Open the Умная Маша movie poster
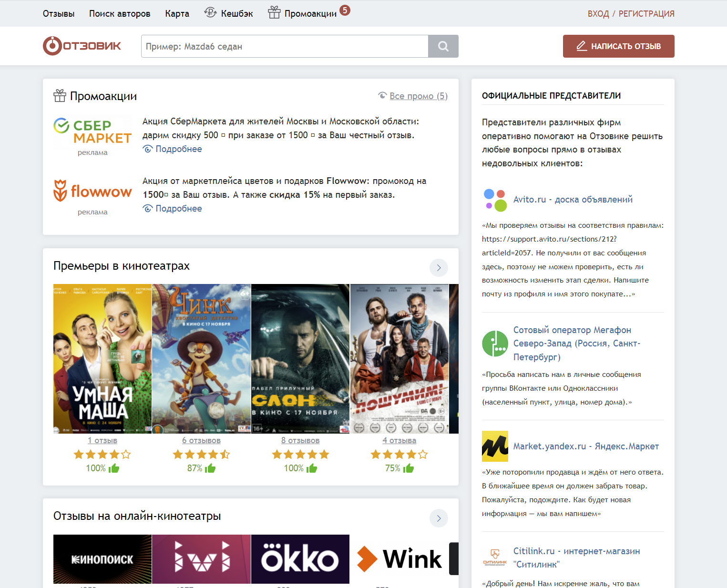 click(x=102, y=359)
